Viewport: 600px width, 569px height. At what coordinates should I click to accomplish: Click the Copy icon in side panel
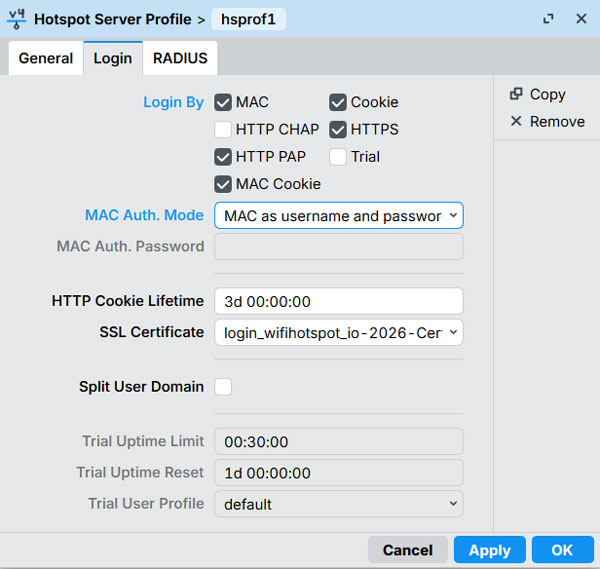[x=516, y=94]
